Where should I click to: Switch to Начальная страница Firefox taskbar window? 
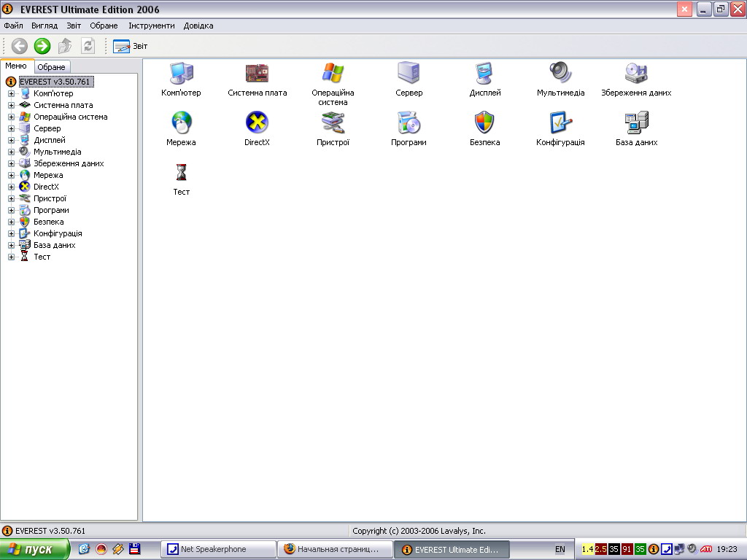[335, 550]
